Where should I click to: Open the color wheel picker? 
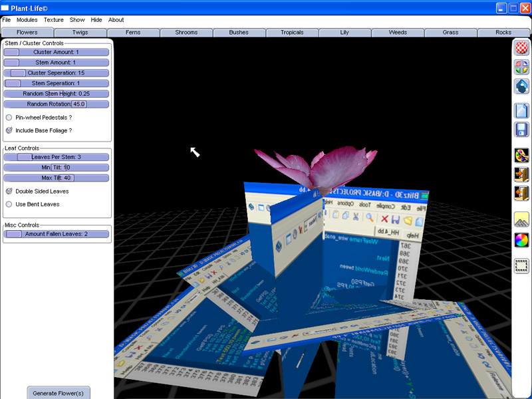click(x=521, y=239)
